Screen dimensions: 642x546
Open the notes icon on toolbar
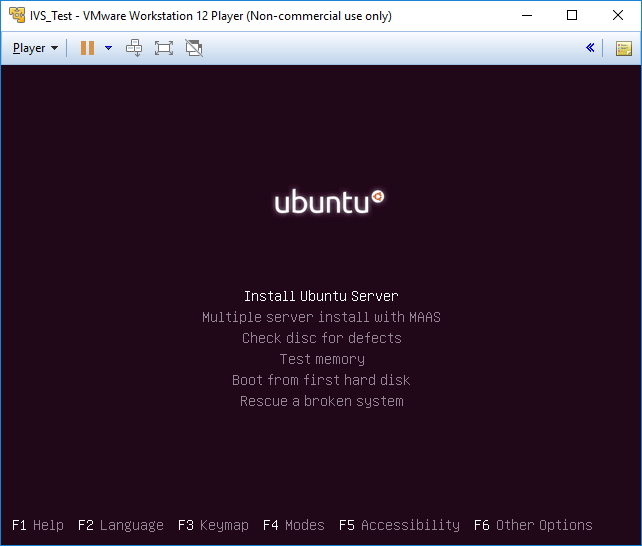tap(624, 48)
